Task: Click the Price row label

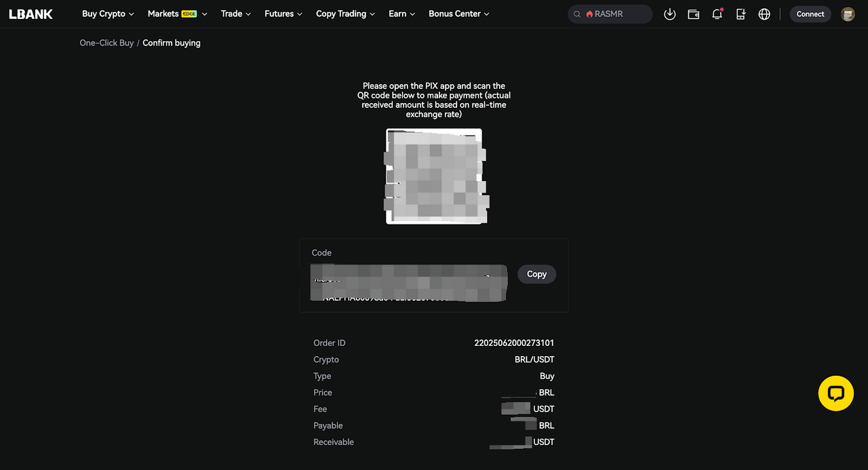Action: pos(323,393)
